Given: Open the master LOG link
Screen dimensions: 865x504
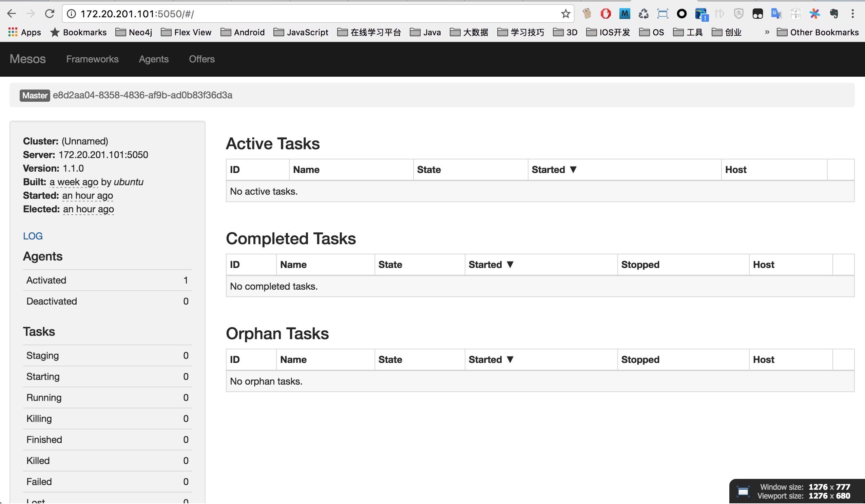Looking at the screenshot, I should pyautogui.click(x=33, y=236).
